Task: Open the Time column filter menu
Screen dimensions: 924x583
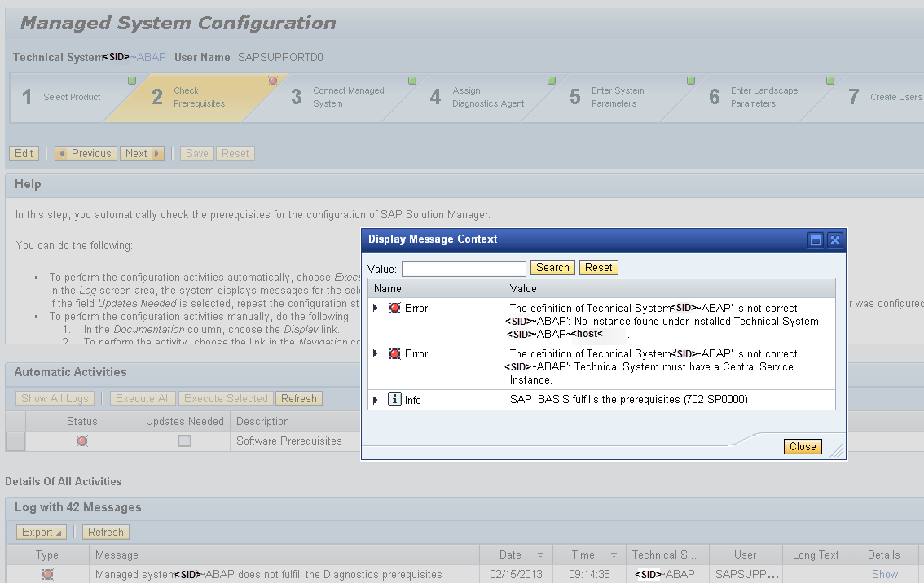Action: [614, 555]
